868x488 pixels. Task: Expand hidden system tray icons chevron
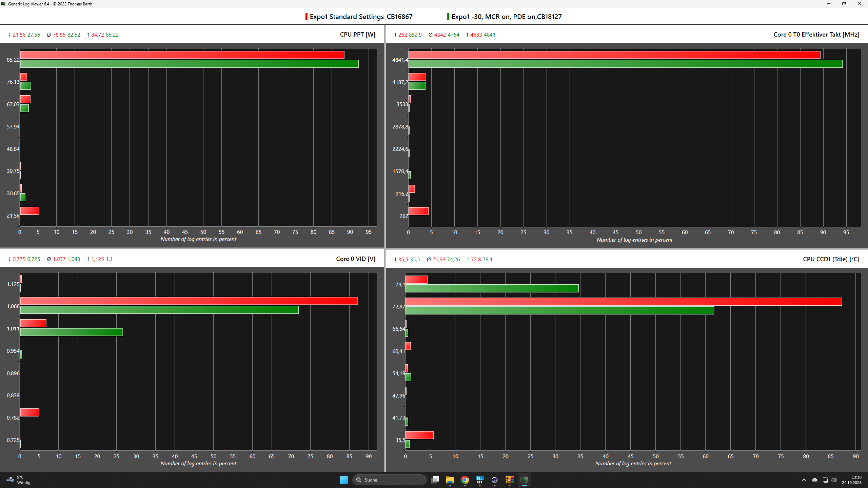tap(804, 480)
